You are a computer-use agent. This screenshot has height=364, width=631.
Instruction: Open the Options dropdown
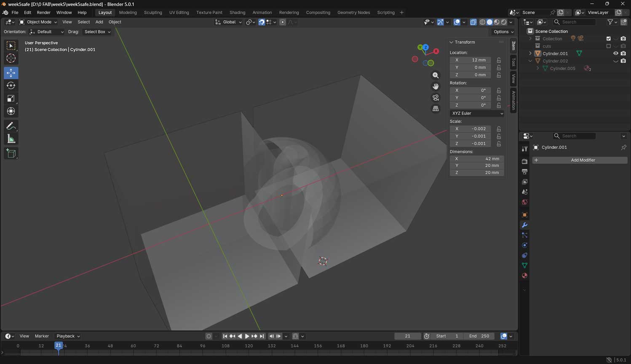pos(503,32)
